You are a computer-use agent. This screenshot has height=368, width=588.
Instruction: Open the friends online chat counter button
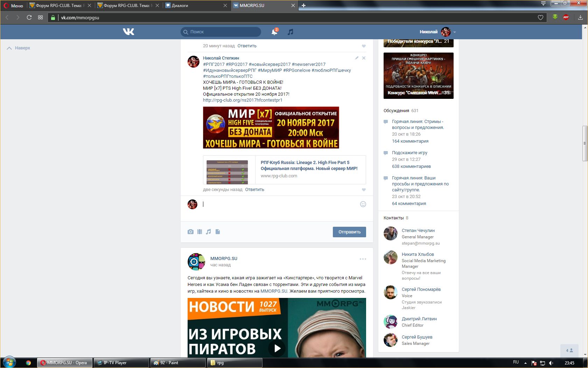(x=569, y=350)
